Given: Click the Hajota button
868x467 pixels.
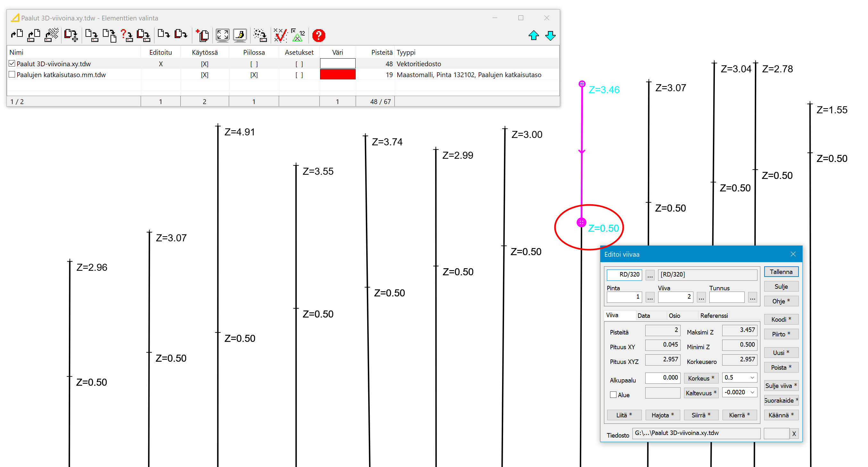Looking at the screenshot, I should coord(663,415).
